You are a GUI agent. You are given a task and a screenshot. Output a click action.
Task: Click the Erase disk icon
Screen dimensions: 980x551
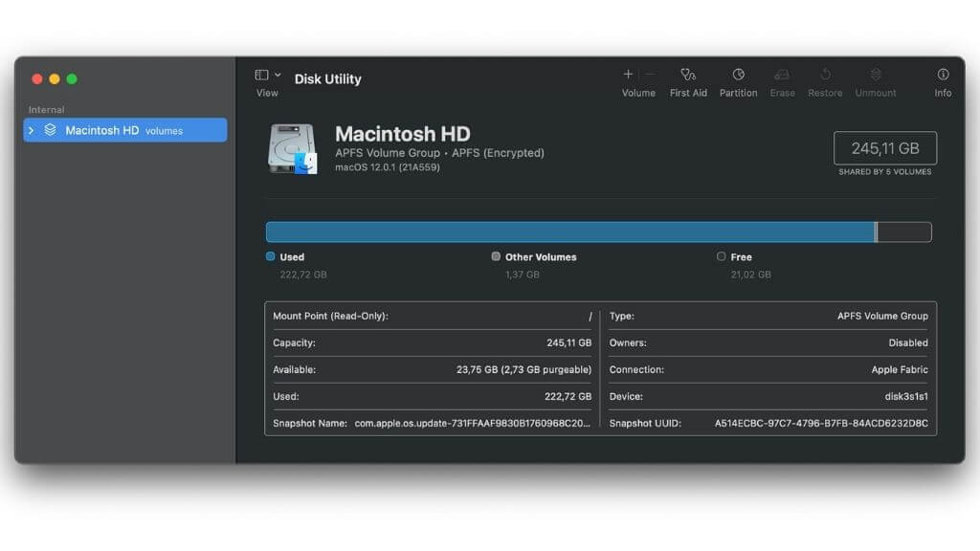(782, 75)
